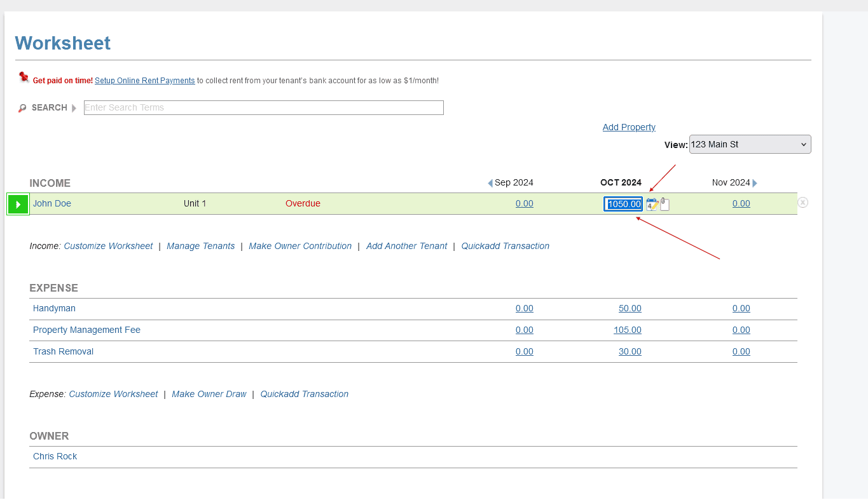Click the calendar edit icon next to 1050.00
Viewport: 868px width, 500px height.
pyautogui.click(x=652, y=204)
